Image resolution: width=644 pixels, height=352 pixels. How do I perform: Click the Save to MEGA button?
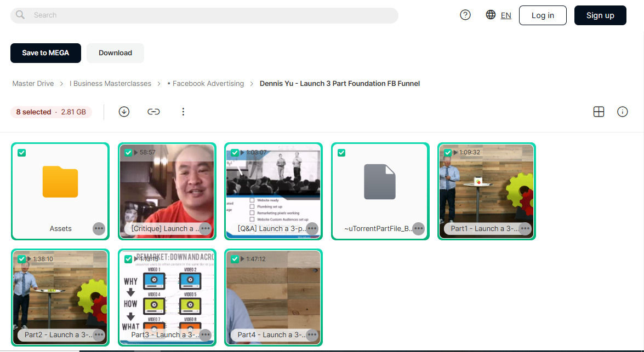[45, 53]
